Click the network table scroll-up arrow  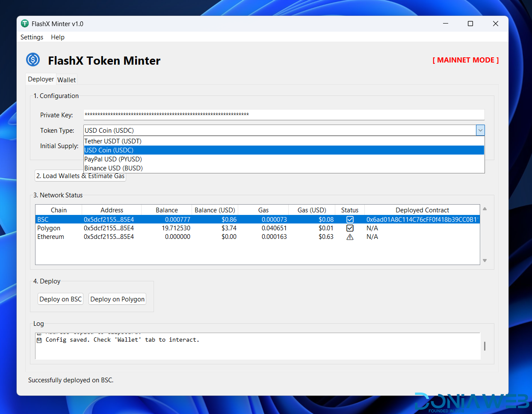485,209
